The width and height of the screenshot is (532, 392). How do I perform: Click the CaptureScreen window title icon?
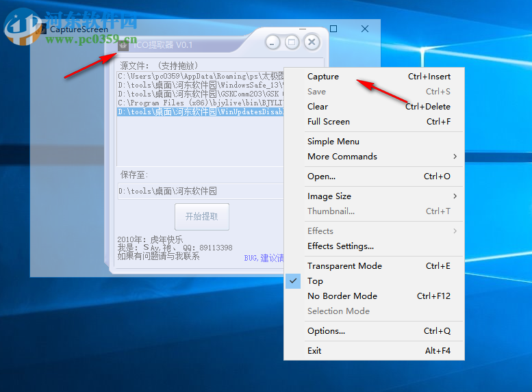coord(42,29)
